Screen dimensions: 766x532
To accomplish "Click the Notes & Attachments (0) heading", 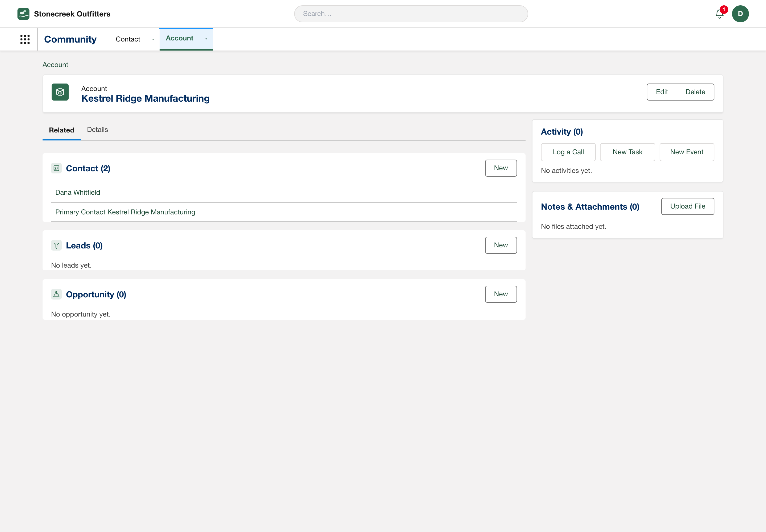I will tap(590, 207).
